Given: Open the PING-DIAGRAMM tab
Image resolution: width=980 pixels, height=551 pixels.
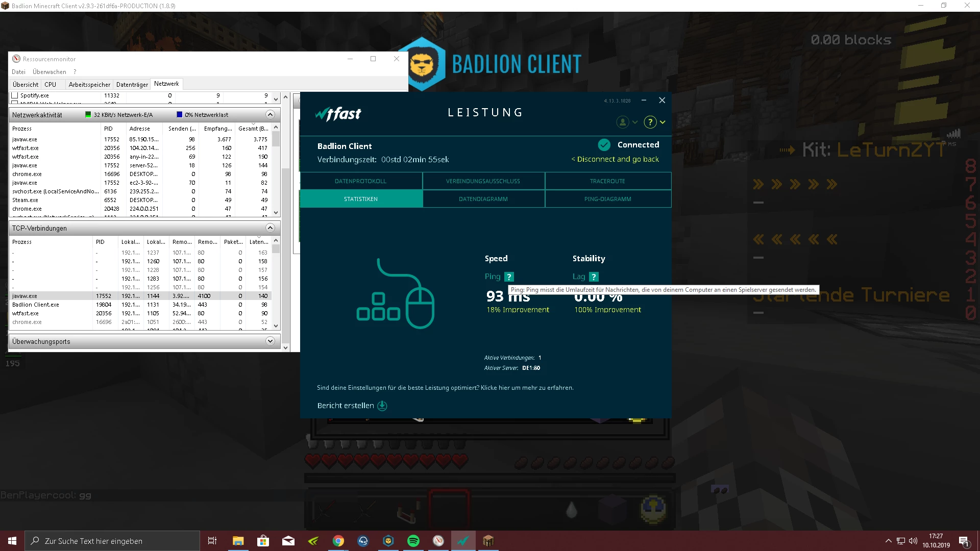Looking at the screenshot, I should coord(607,199).
